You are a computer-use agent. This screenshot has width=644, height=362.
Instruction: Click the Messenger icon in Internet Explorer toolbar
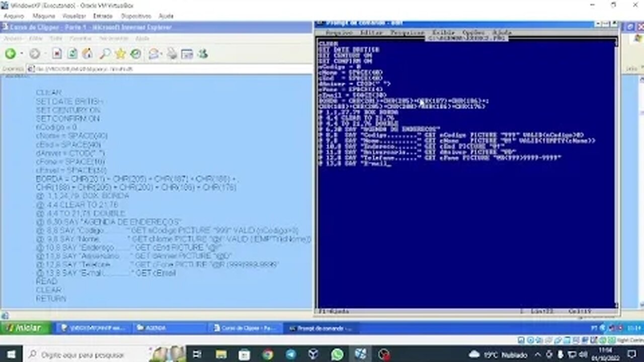[x=203, y=54]
